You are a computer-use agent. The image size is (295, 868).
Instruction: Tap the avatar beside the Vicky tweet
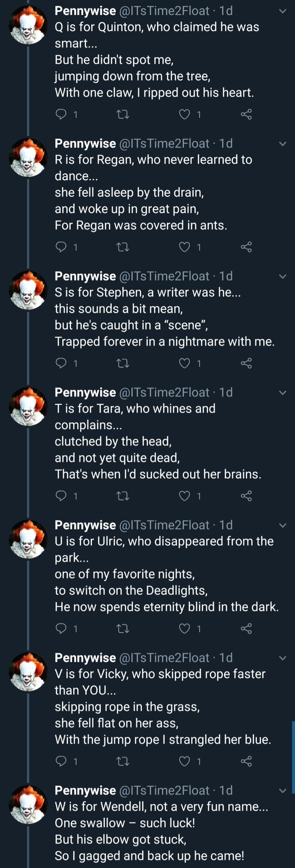(28, 671)
